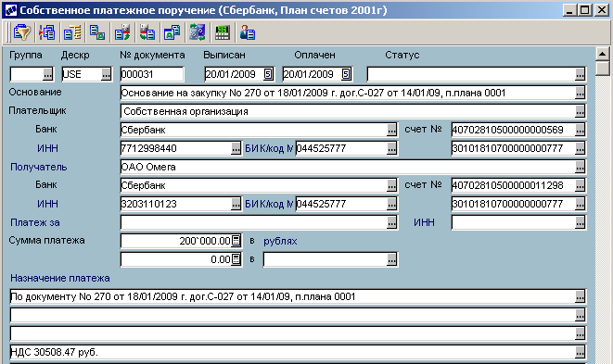Image resolution: width=613 pixels, height=364 pixels.
Task: Open lookup for НДС 30508.47 line
Action: [x=581, y=352]
